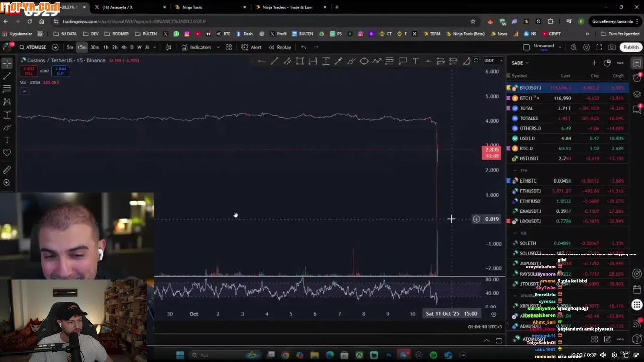Start bar Replay mode
This screenshot has height=362, width=644.
click(x=280, y=47)
